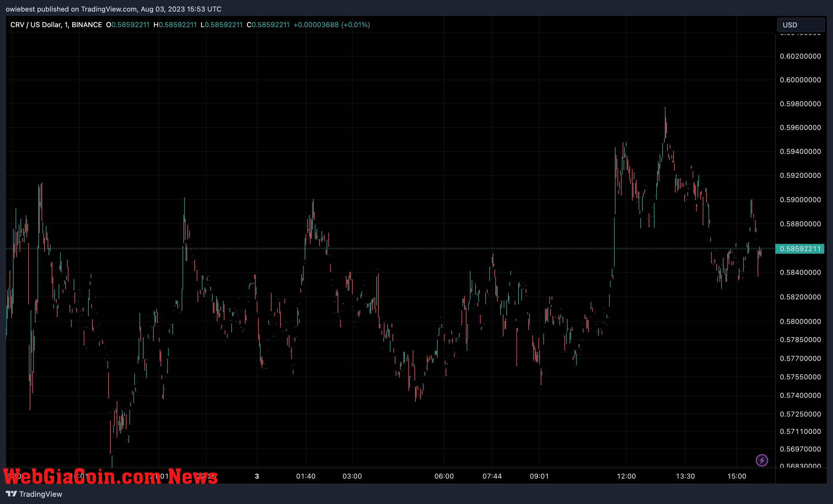The width and height of the screenshot is (833, 504).
Task: Click the day marker 3 on time axis
Action: tap(257, 476)
